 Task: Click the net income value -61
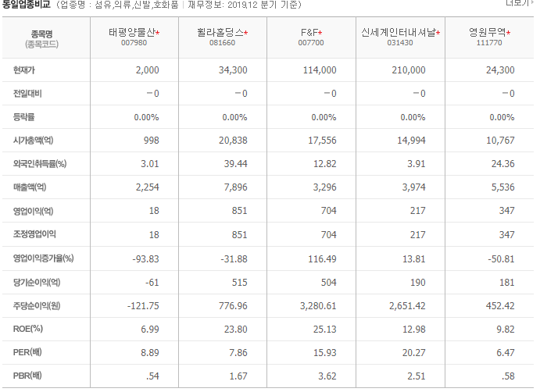pyautogui.click(x=152, y=283)
